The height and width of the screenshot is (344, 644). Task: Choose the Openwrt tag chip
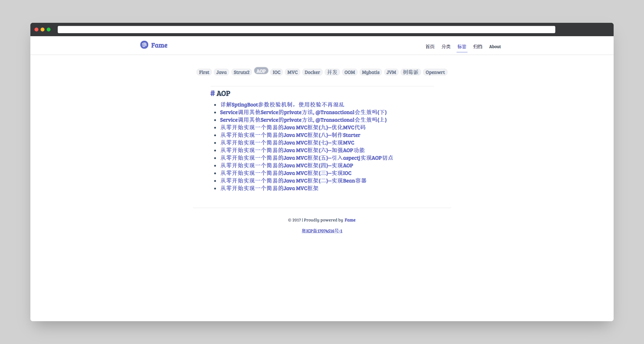[x=435, y=72]
